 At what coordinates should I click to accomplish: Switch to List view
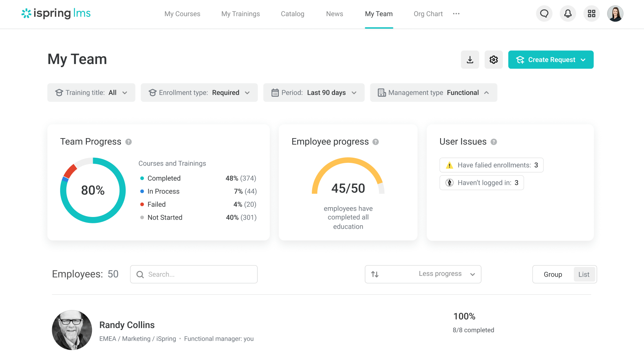coord(584,275)
